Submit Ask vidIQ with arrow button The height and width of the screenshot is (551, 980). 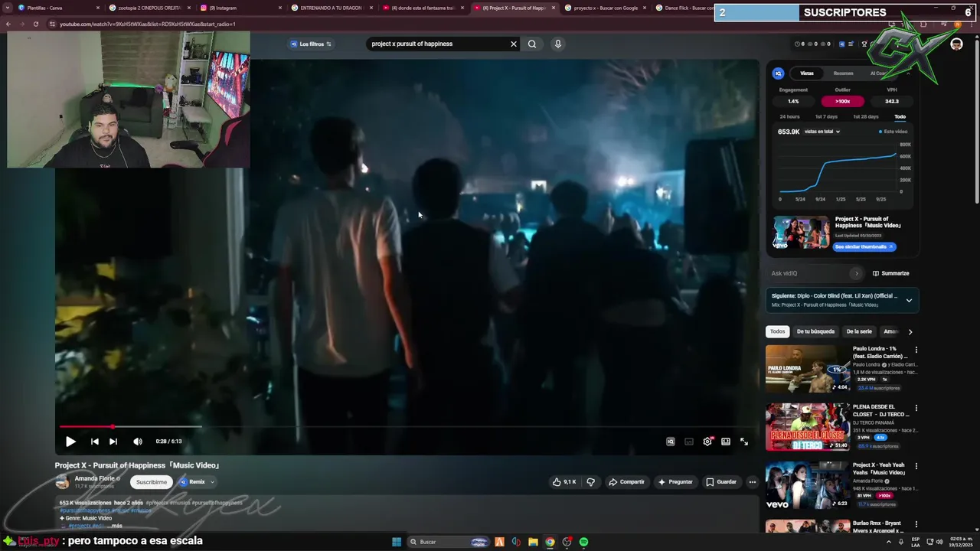point(857,273)
